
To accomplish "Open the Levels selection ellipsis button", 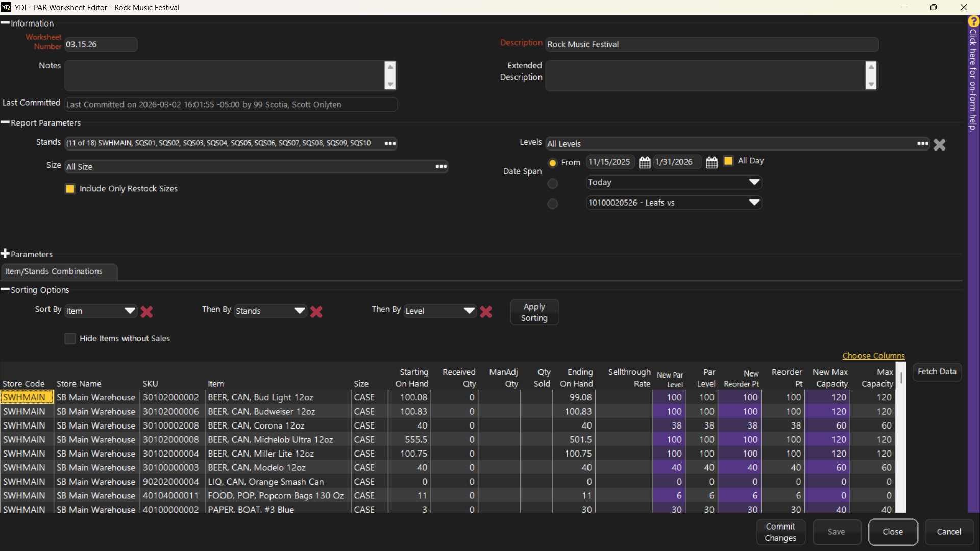I will (x=922, y=144).
